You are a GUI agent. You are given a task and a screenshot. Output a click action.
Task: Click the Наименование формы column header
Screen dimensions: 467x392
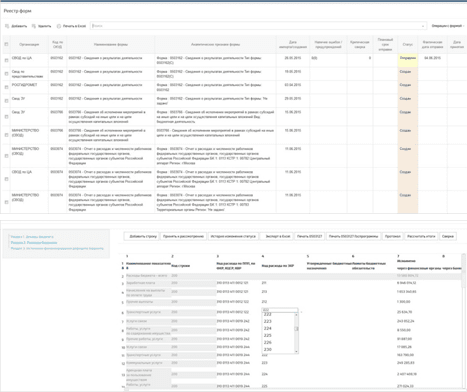pyautogui.click(x=111, y=44)
